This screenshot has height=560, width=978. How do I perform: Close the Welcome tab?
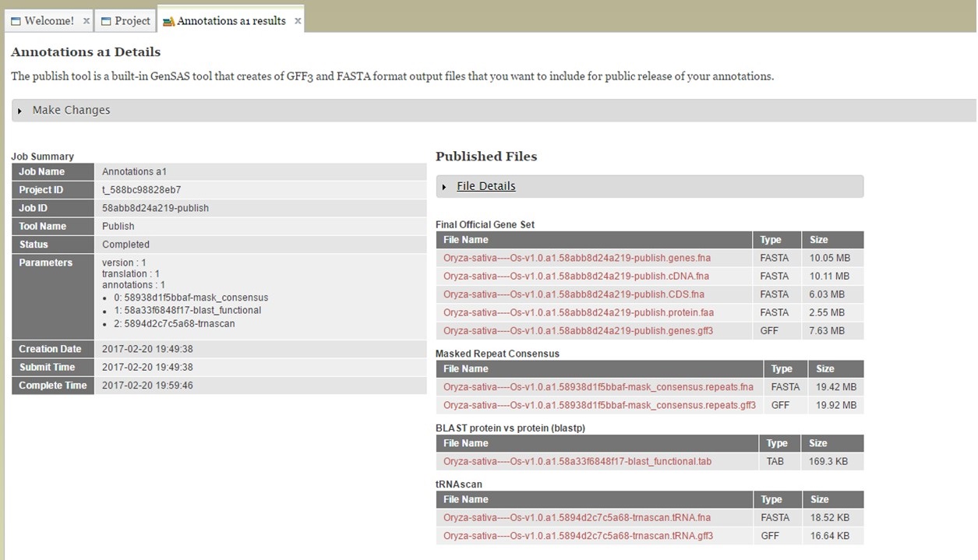(86, 21)
